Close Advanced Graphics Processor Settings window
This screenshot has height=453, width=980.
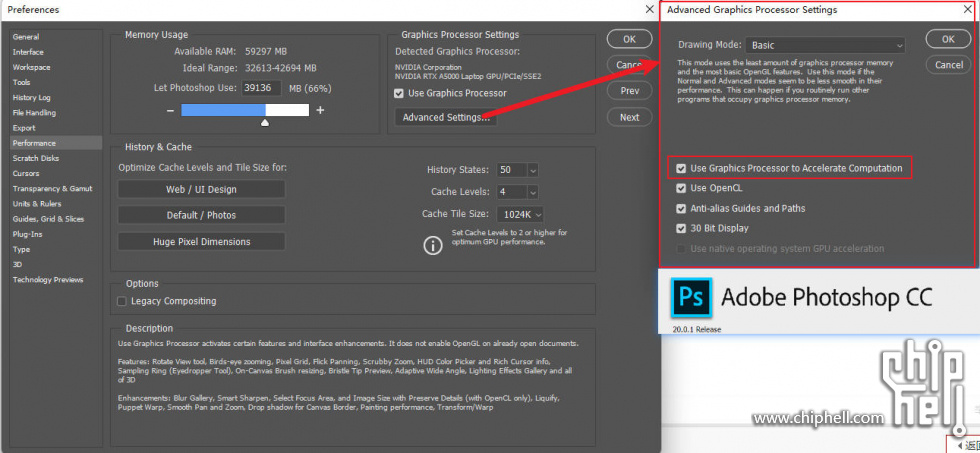click(x=968, y=9)
